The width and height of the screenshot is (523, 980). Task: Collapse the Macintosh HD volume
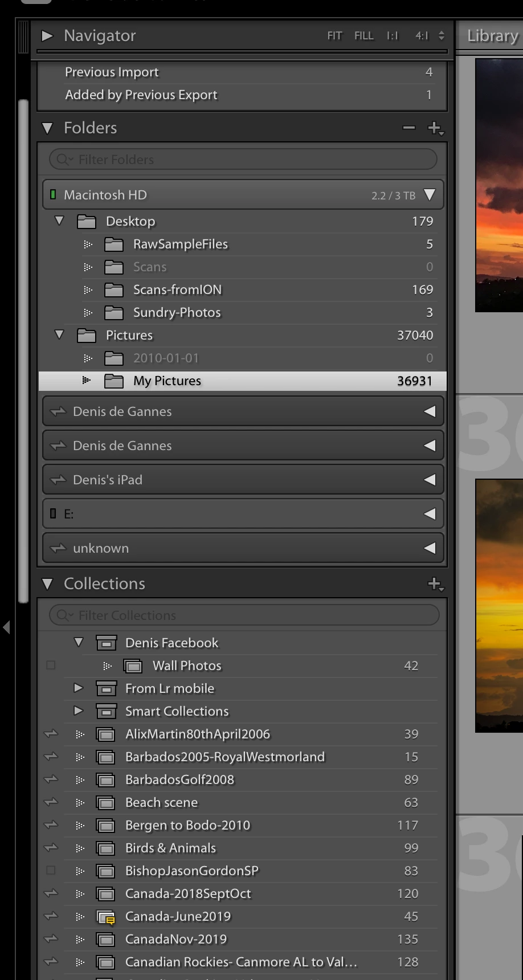[x=430, y=195]
